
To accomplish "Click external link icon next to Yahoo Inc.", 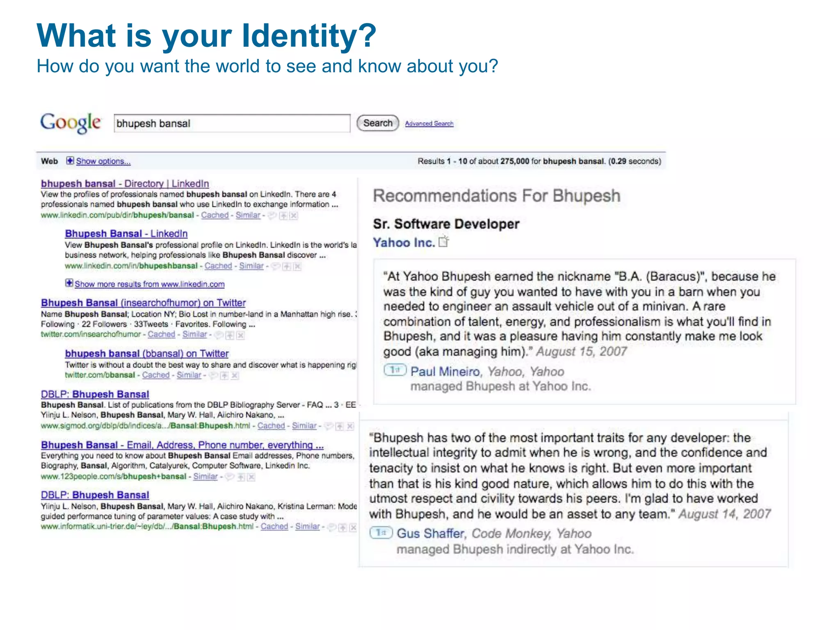I will (444, 242).
